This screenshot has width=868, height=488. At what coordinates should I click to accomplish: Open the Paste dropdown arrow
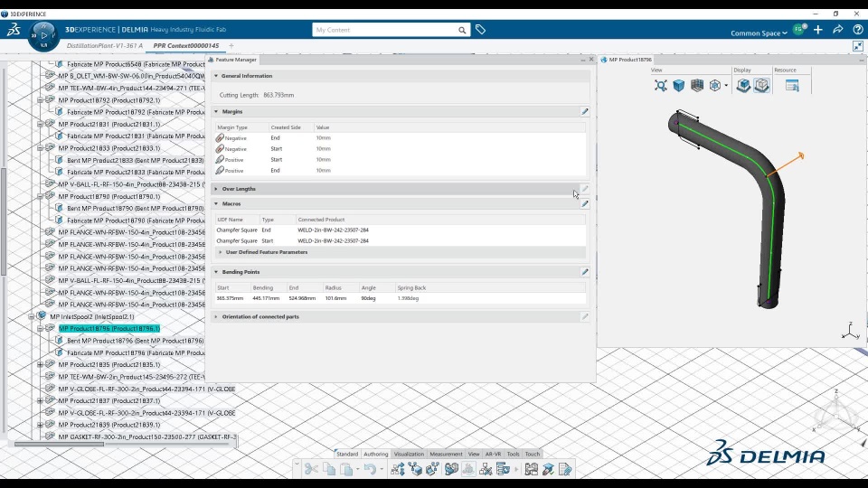357,470
